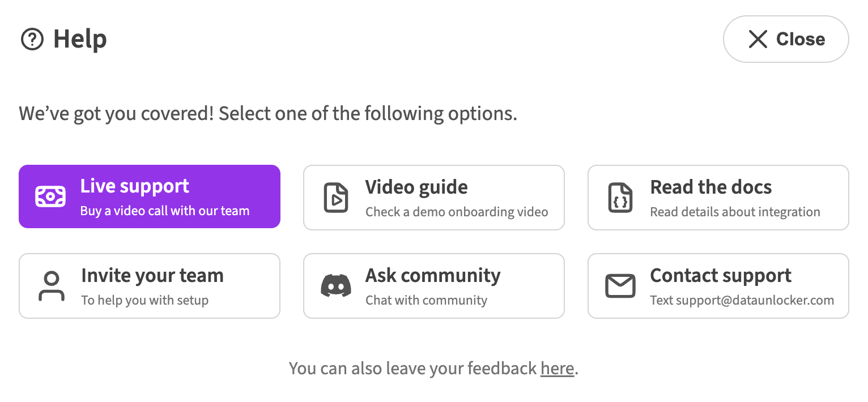Click "Check a demo onboarding video" text
868x402 pixels.
(457, 212)
